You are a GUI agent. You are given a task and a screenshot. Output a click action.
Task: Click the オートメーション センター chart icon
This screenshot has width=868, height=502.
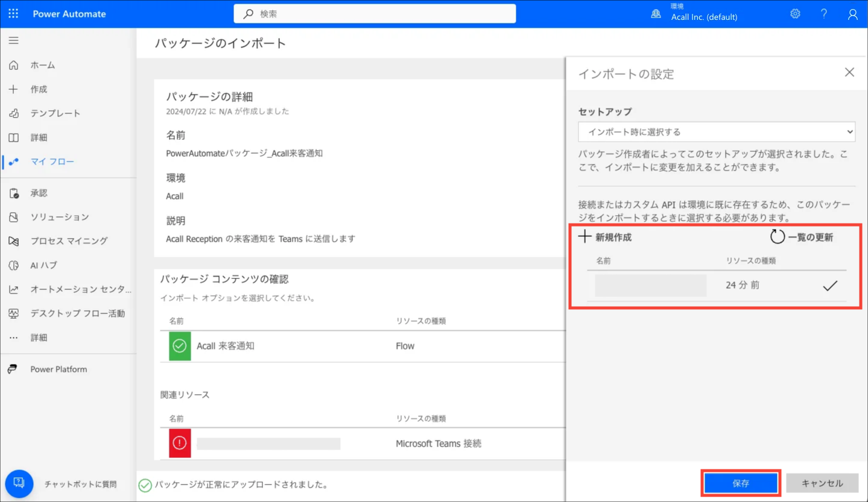(x=13, y=289)
